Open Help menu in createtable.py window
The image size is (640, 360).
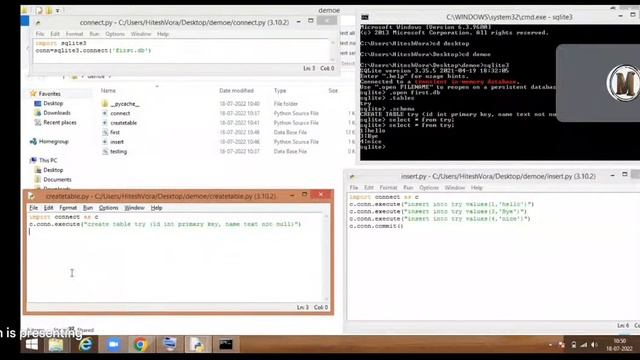[156, 208]
